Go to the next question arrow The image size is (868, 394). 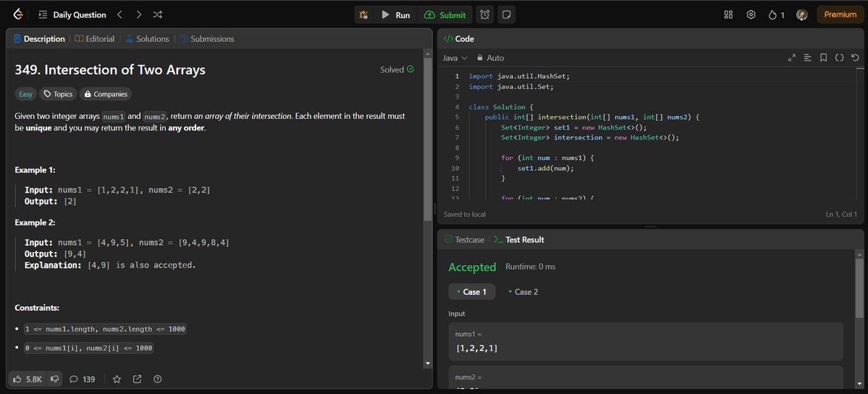(x=138, y=15)
